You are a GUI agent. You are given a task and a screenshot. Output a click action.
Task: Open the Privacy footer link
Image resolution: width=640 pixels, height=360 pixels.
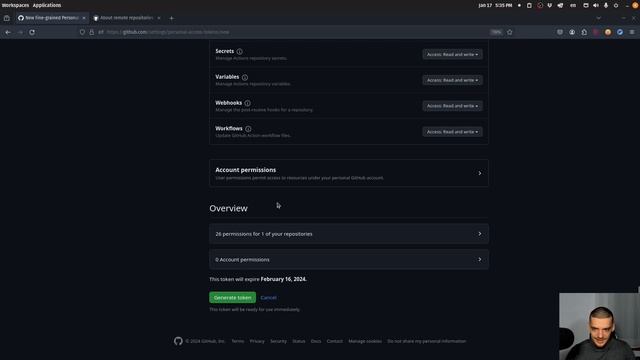pos(257,341)
